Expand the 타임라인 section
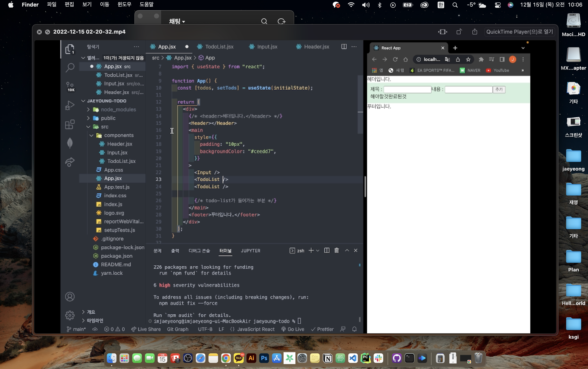The height and width of the screenshot is (369, 588). (x=95, y=320)
